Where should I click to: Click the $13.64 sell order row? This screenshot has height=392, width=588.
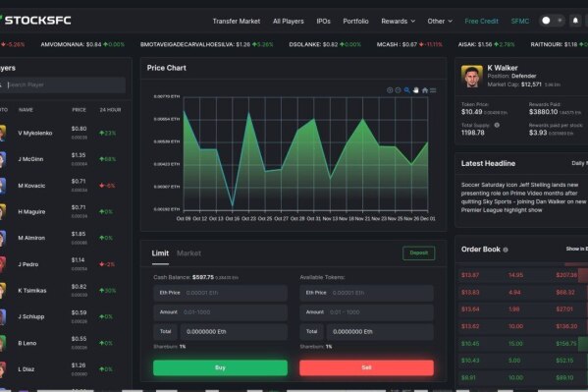523,309
